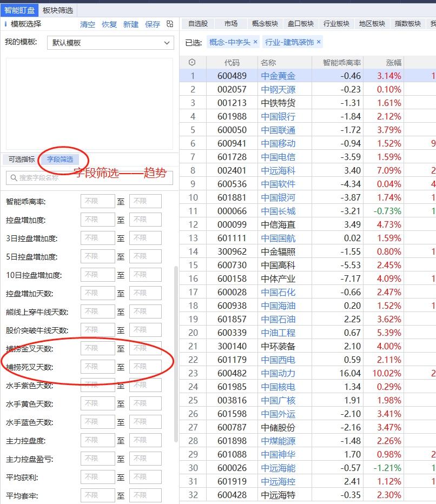Image resolution: width=436 pixels, height=504 pixels.
Task: Remove the 行业-建筑装饰 filter tag
Action: (x=319, y=42)
